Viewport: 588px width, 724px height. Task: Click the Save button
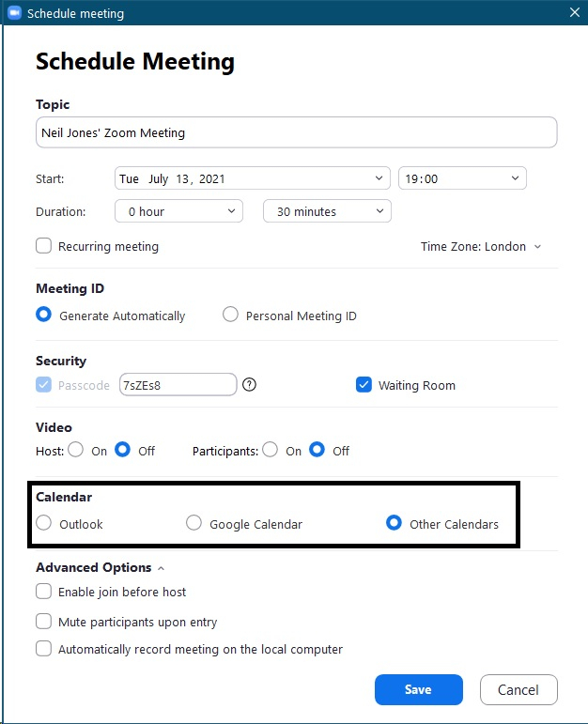419,689
